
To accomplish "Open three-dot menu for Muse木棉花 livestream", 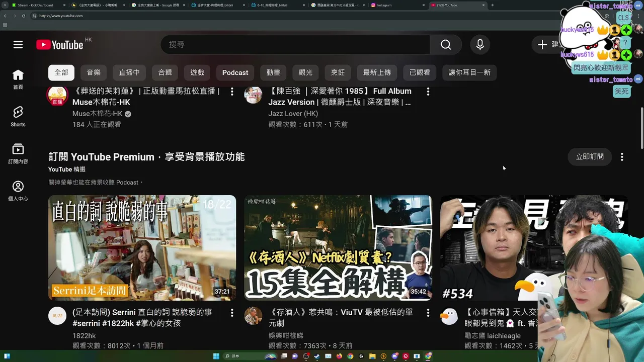I will coord(232,92).
